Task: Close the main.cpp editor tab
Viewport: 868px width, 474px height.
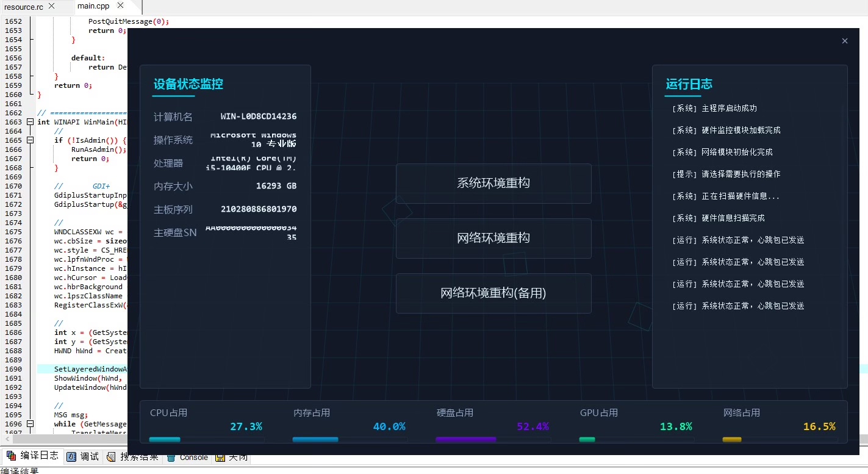Action: 120,6
